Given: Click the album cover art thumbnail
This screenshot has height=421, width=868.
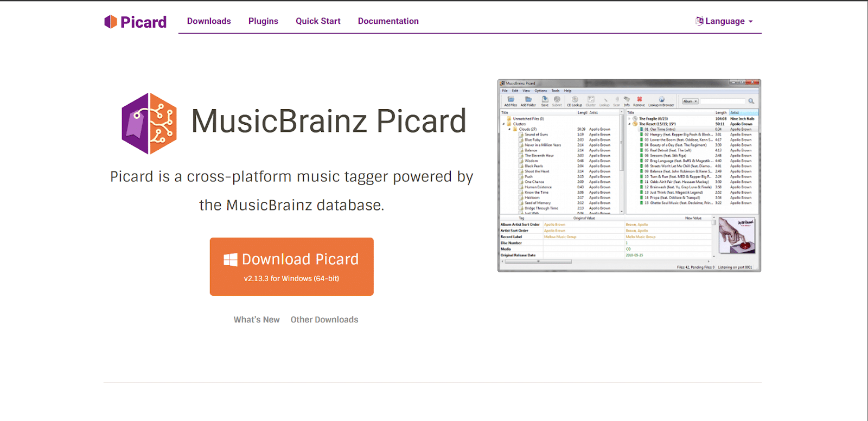Looking at the screenshot, I should click(737, 236).
